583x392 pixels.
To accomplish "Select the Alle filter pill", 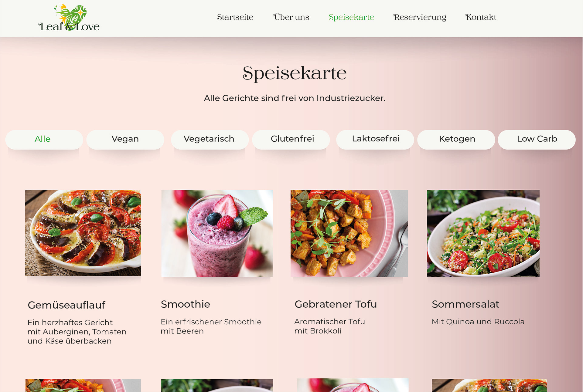I will pos(44,140).
